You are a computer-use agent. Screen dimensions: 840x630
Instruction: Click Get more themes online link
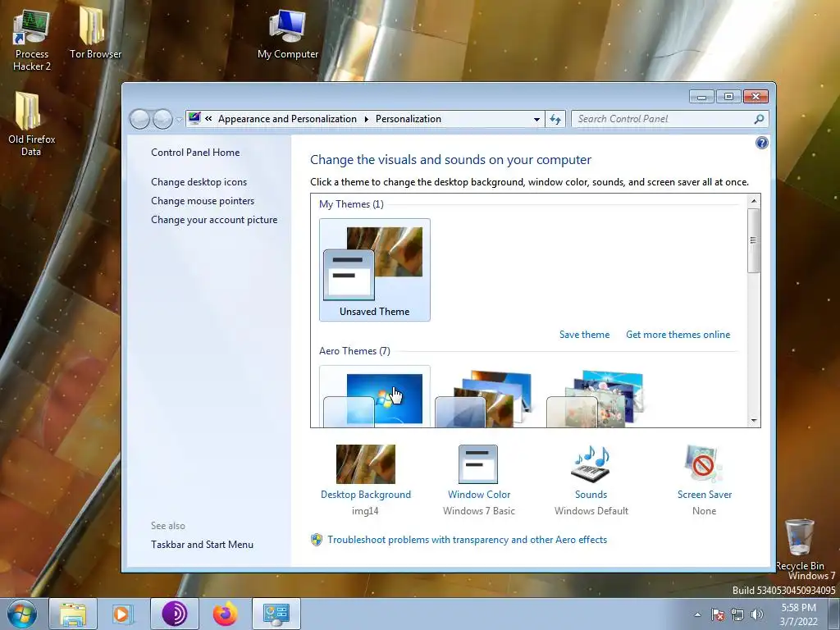[x=678, y=335]
